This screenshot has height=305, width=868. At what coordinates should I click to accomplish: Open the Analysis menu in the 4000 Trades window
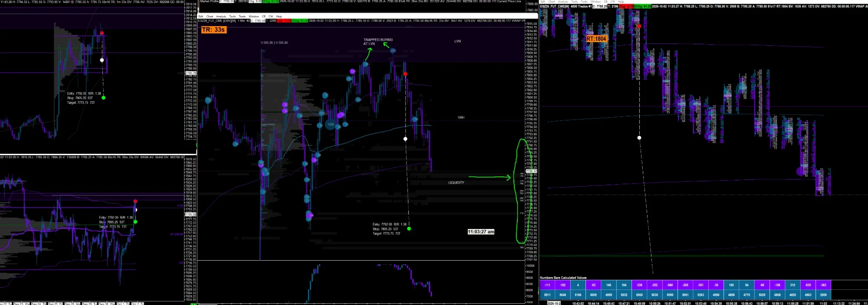(x=563, y=1)
